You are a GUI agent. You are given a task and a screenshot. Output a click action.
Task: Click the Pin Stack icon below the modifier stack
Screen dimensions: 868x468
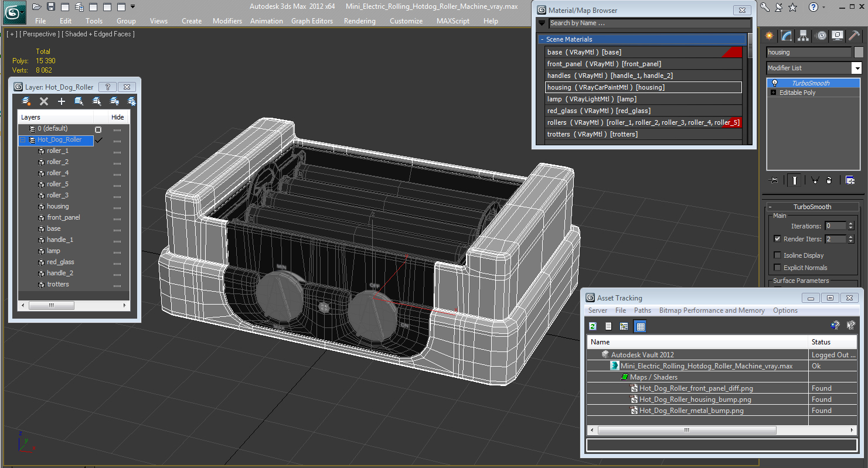point(774,180)
